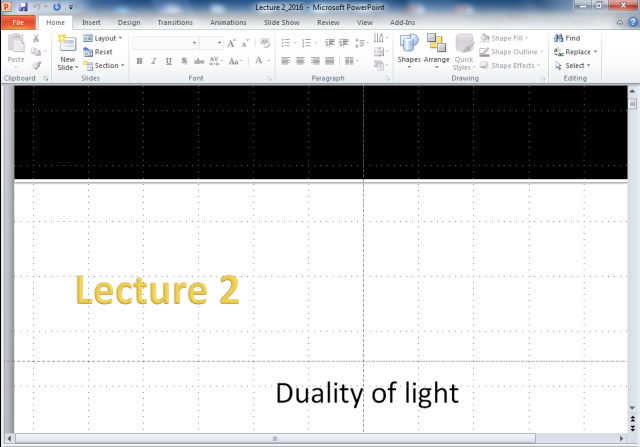This screenshot has height=447, width=640.
Task: Expand the Bullets list dropdown
Action: (x=296, y=43)
